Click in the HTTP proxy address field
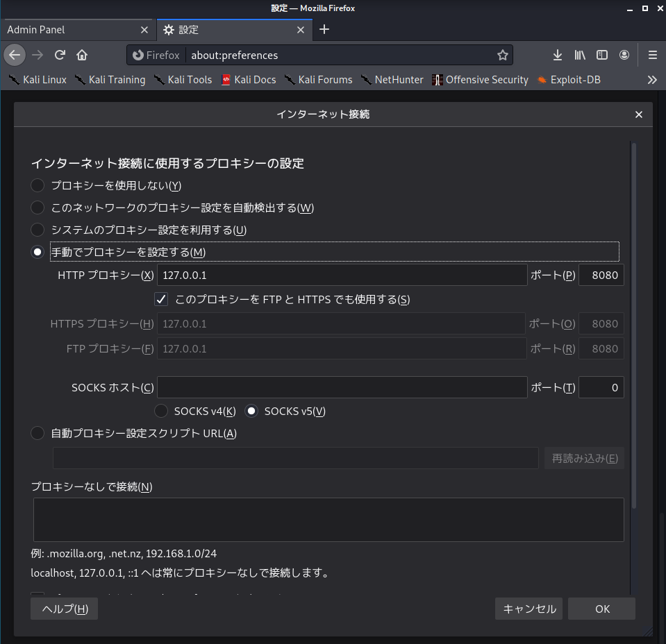The image size is (666, 644). pos(342,275)
